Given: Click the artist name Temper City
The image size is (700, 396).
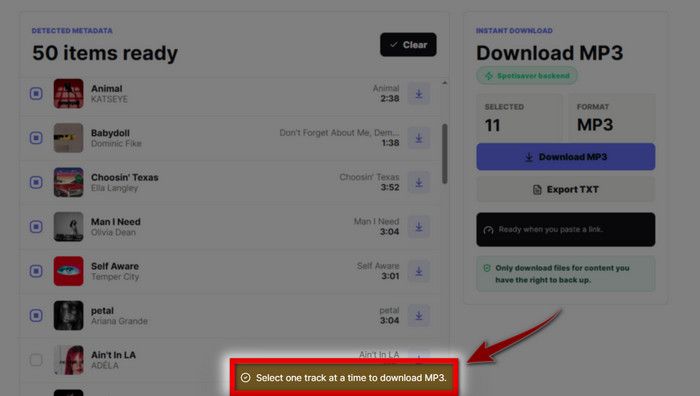Looking at the screenshot, I should (x=115, y=277).
